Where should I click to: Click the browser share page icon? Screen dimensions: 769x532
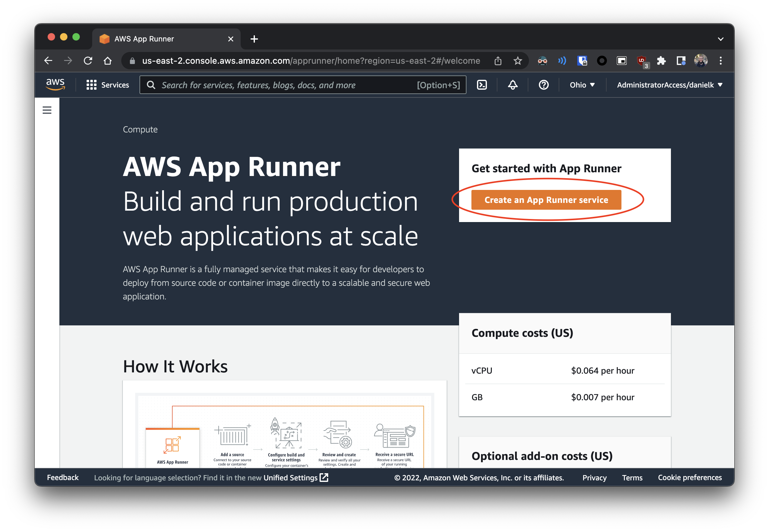498,61
